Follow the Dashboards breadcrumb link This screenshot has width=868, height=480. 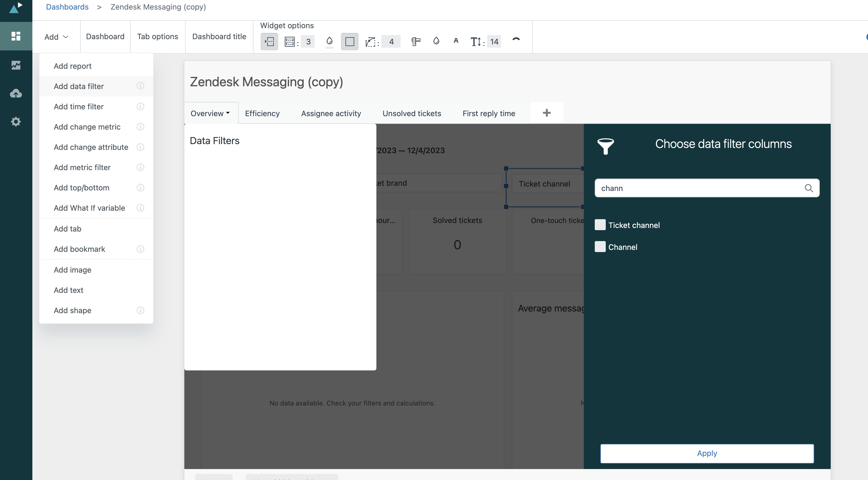coord(67,7)
